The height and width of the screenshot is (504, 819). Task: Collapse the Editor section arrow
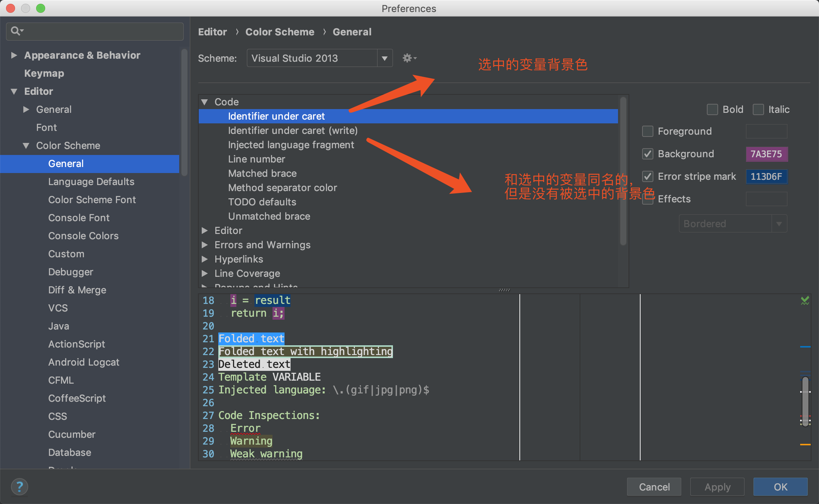coord(14,91)
